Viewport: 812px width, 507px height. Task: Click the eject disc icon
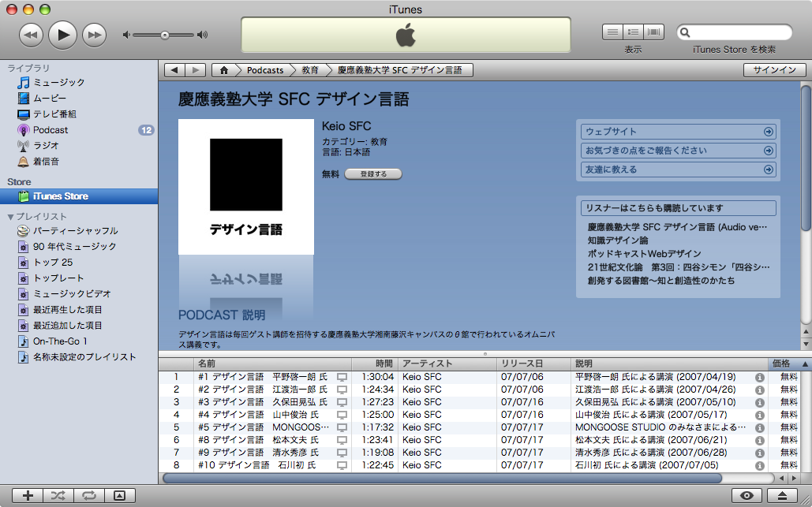click(x=782, y=495)
